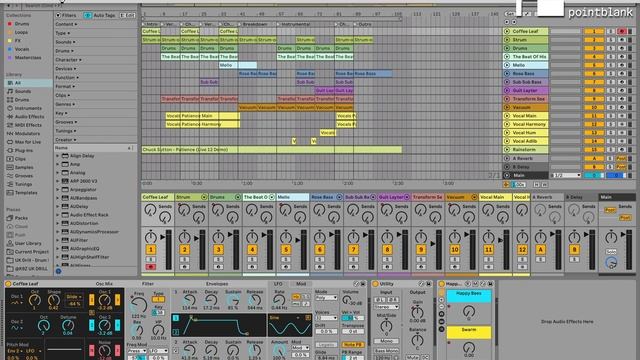
Task: Click the Edit button in the browser header
Action: pyautogui.click(x=127, y=15)
